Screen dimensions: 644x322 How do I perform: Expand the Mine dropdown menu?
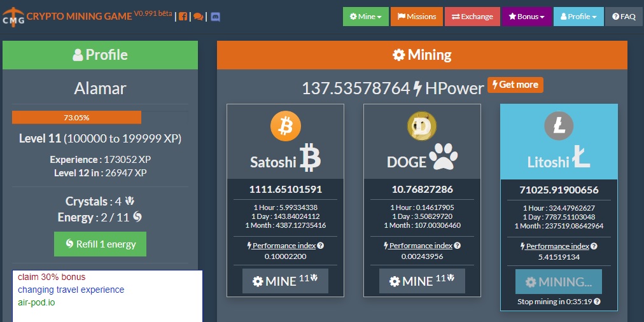tap(365, 17)
